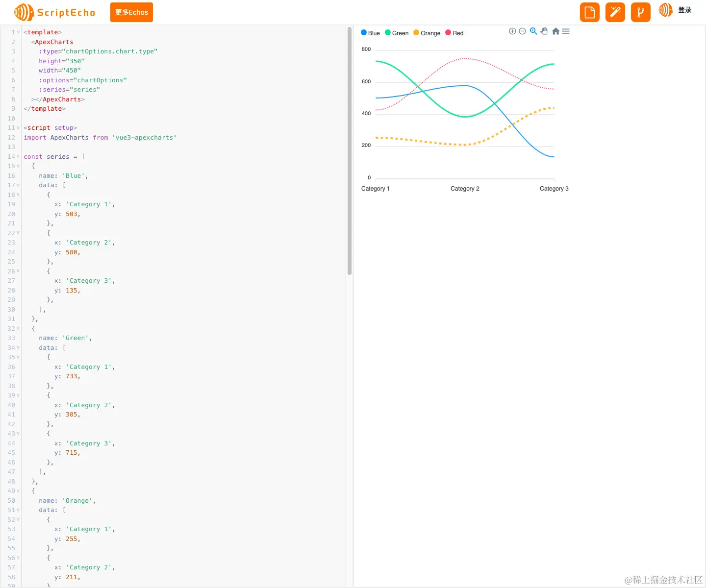Open the chart hamburger export menu
Viewport: 706px width, 588px height.
pos(566,31)
